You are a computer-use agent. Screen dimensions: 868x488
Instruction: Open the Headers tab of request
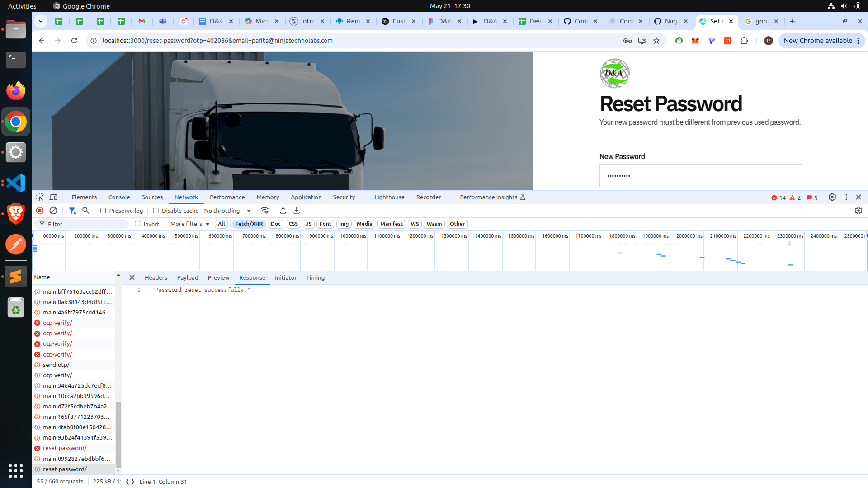click(156, 277)
